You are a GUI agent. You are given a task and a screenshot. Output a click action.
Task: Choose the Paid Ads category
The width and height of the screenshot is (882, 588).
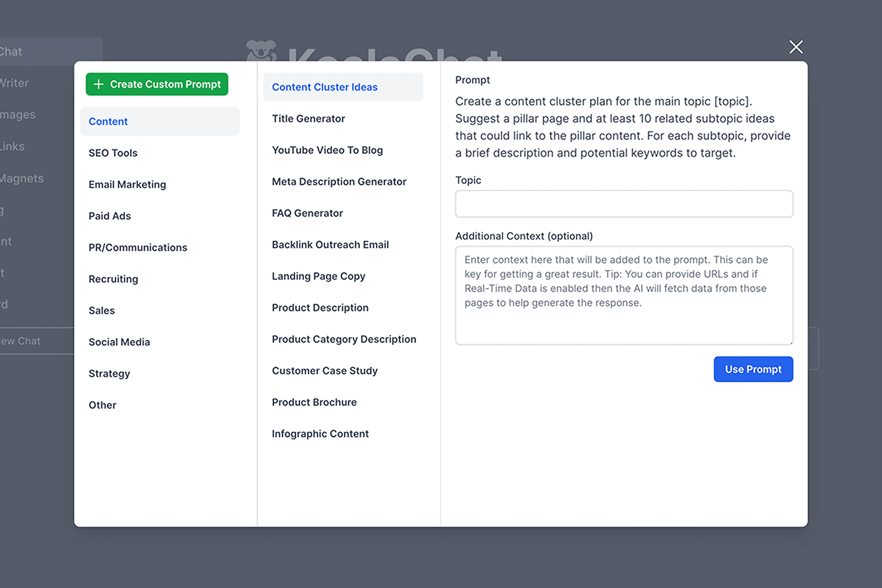(x=110, y=216)
